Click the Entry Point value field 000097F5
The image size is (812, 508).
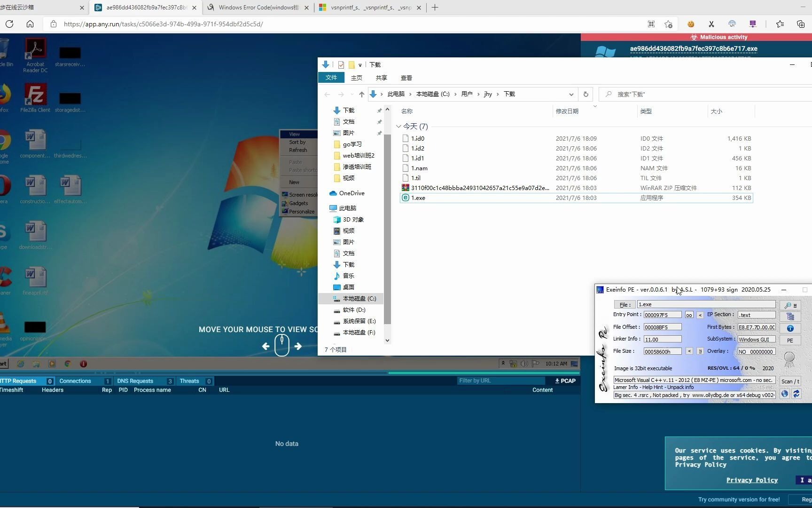pyautogui.click(x=663, y=315)
